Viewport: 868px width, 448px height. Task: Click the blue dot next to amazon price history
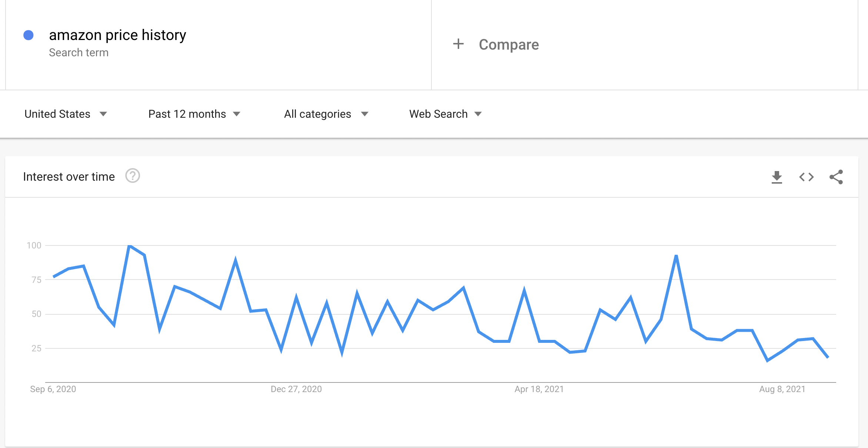pos(28,35)
